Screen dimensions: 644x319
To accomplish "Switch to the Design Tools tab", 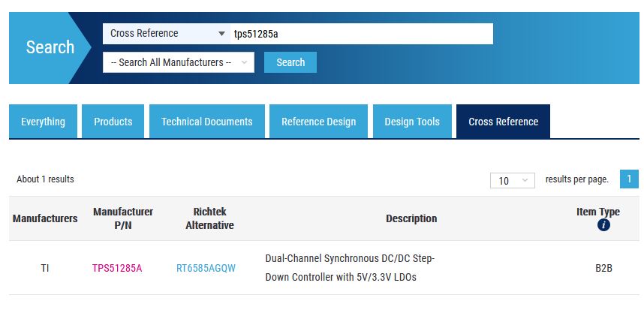I will click(x=412, y=122).
